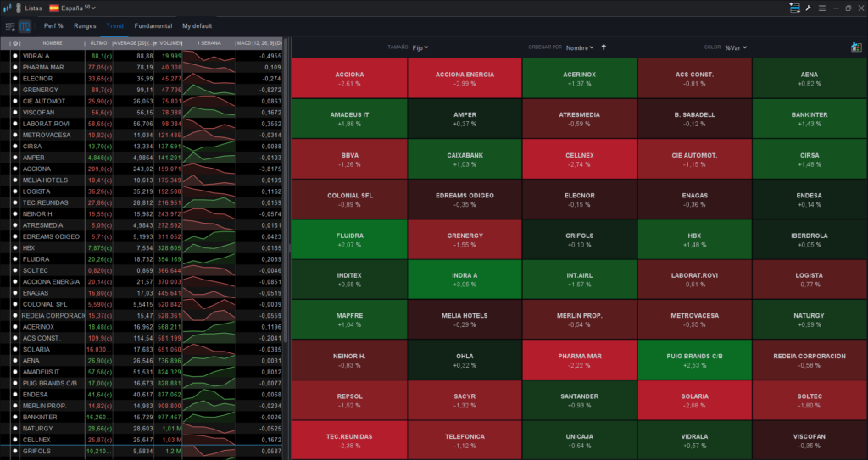
Task: Select the INDRA A heatmap tile
Action: point(465,280)
